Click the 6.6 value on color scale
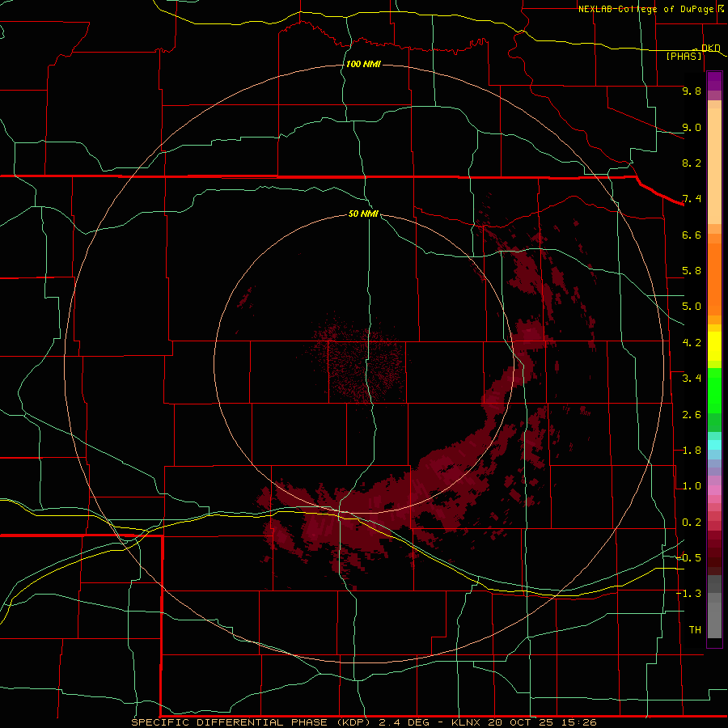The width and height of the screenshot is (728, 728). 692,235
